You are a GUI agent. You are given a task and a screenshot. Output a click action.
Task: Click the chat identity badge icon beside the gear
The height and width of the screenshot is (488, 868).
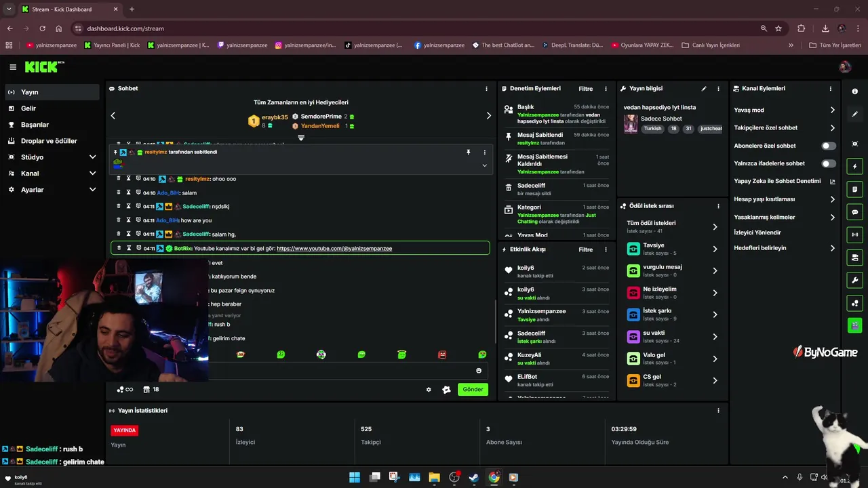[x=446, y=390]
